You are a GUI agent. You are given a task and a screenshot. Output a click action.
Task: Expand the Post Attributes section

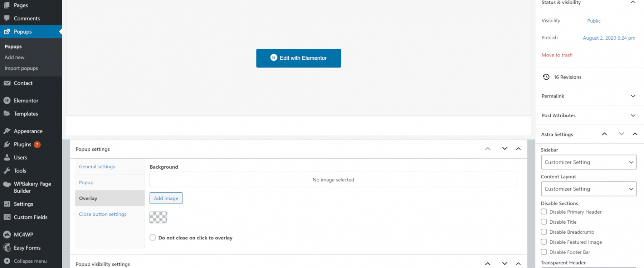click(x=633, y=115)
